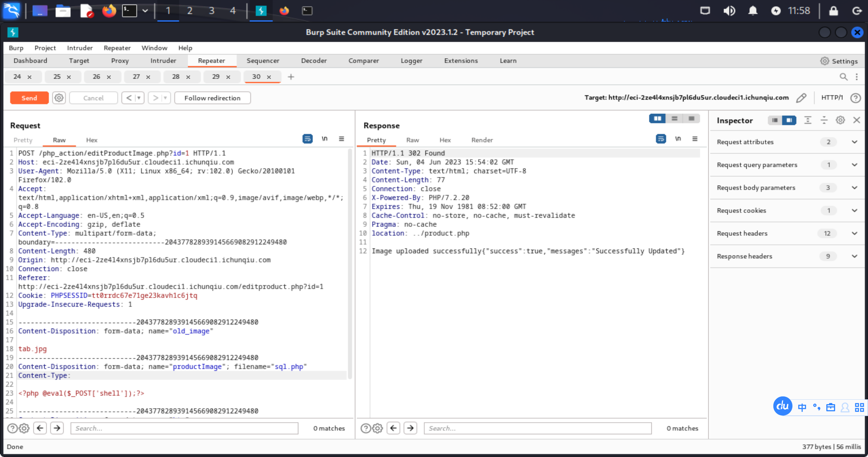Open Repeater tab options three-dot menu
This screenshot has width=868, height=457.
click(856, 77)
